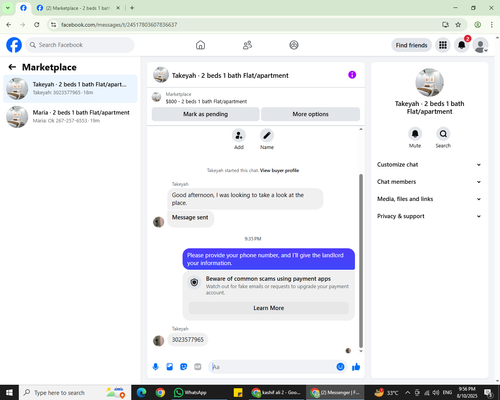
Task: Mark the listing as pending
Action: (x=205, y=114)
